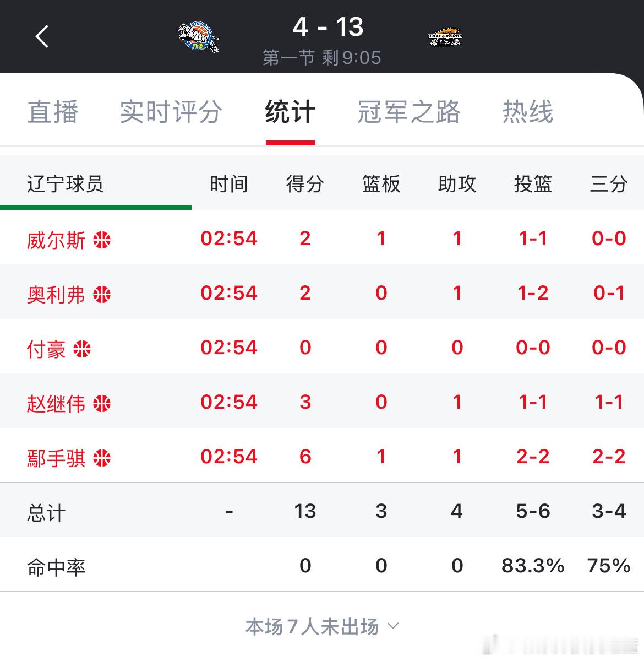Tap basketball icon beside 鄢手骐
This screenshot has width=644, height=661.
pyautogui.click(x=102, y=458)
